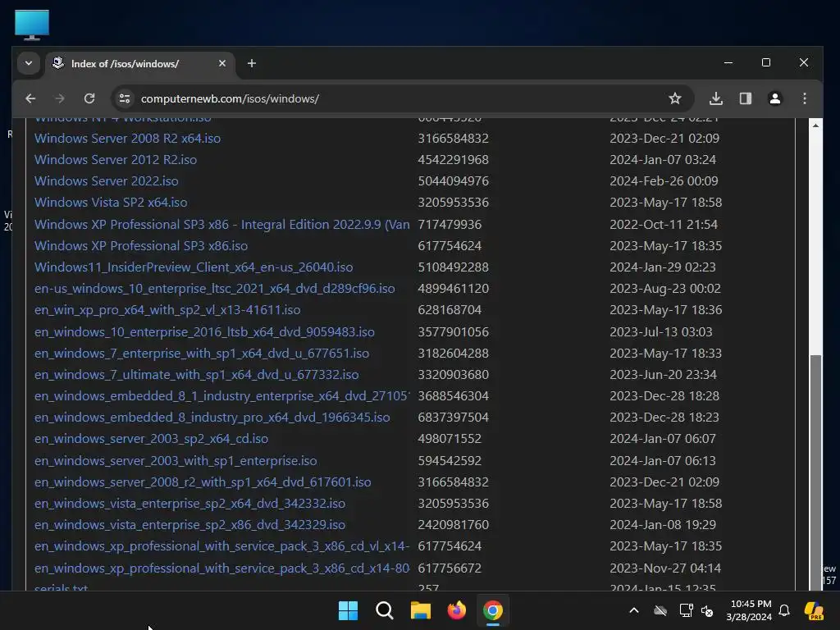Open Windows XP Professional SP3 Integral Edition link
840x630 pixels.
coord(221,225)
